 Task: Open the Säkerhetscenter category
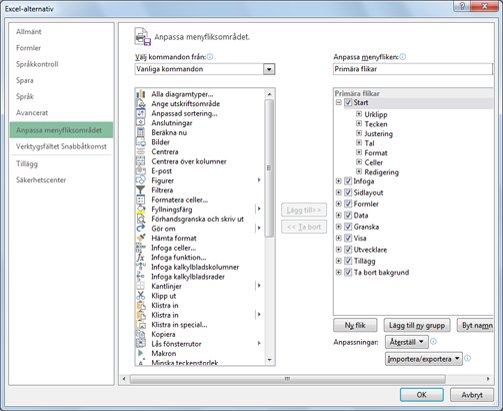[41, 180]
